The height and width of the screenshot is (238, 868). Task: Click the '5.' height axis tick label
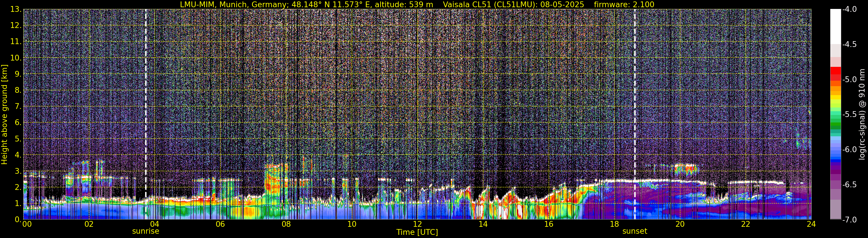tap(18, 139)
